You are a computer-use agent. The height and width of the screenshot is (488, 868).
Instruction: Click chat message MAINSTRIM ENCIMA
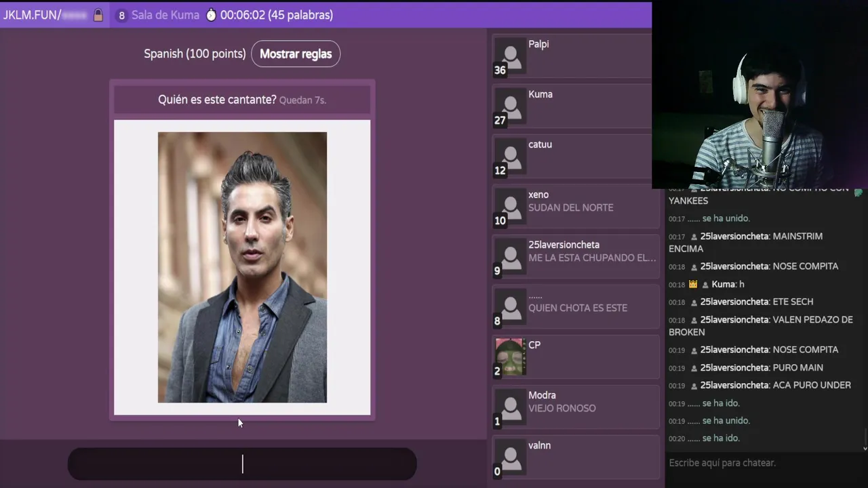click(746, 243)
